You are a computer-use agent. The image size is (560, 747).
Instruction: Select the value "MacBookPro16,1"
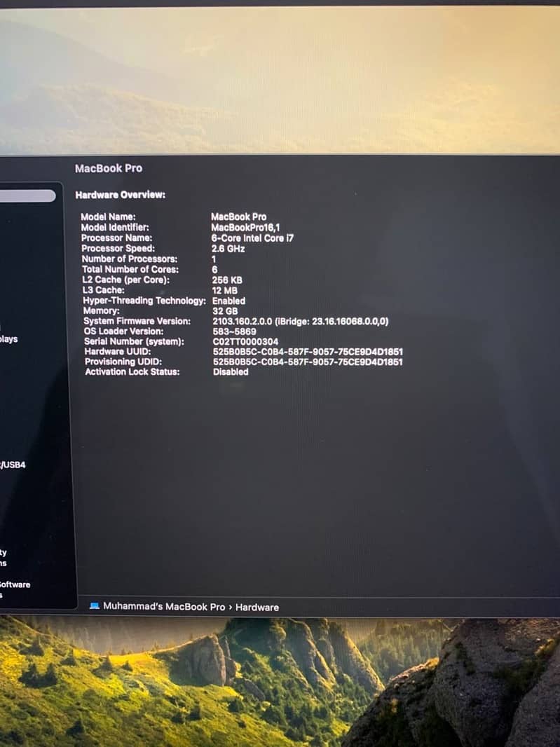coord(245,228)
